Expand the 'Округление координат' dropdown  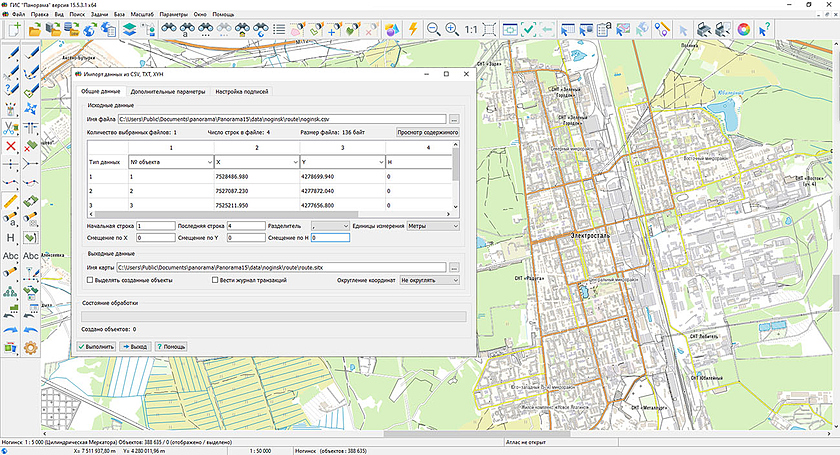point(429,281)
